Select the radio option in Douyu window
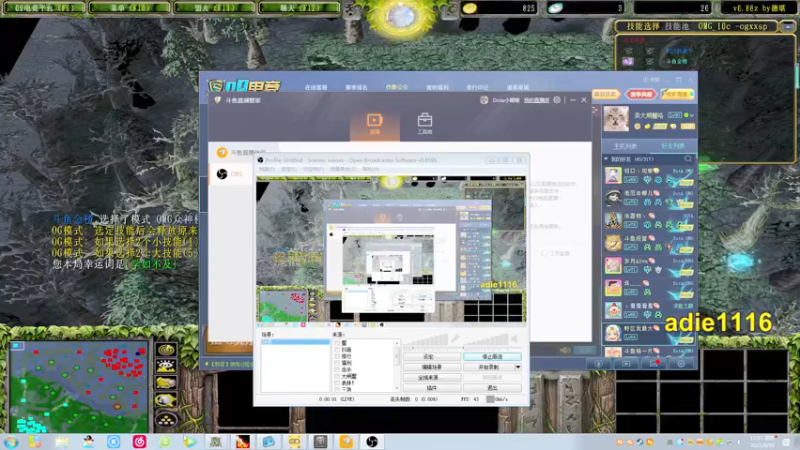 pyautogui.click(x=544, y=253)
